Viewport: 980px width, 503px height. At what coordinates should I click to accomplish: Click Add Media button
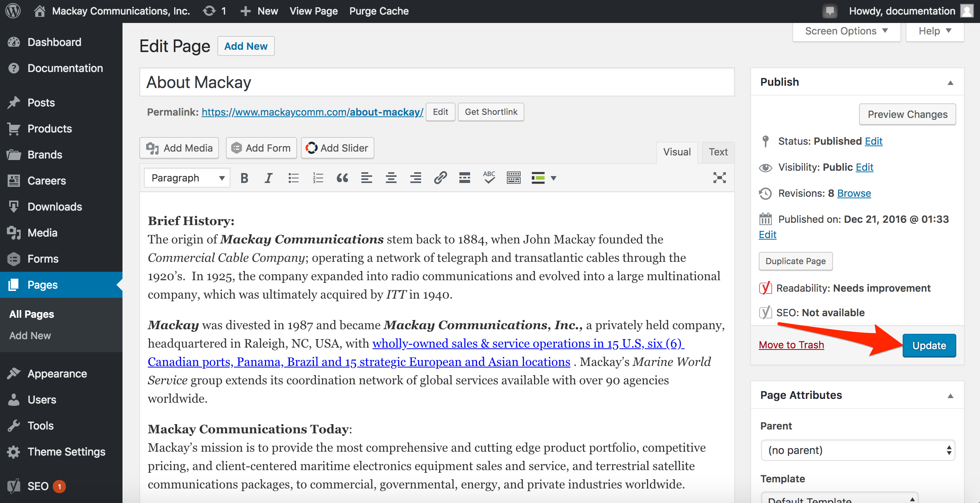[x=179, y=148]
